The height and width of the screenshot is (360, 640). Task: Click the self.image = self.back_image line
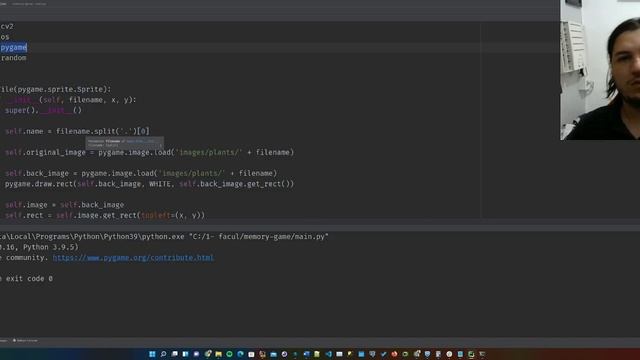point(64,205)
